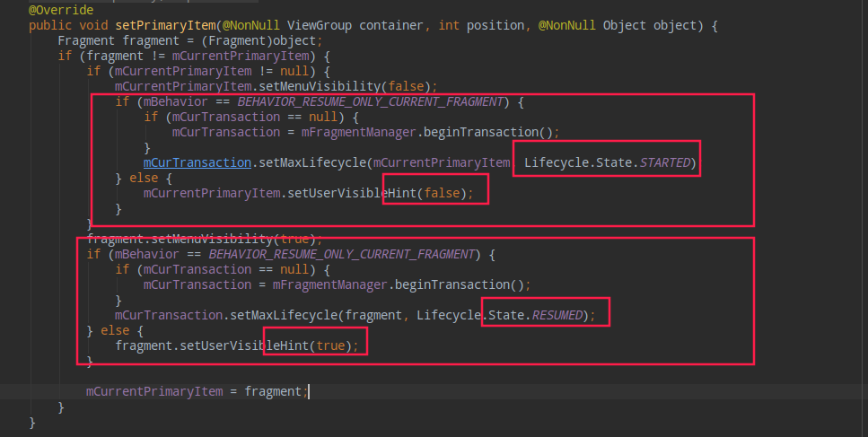
Task: Select the setPrimaryItem method name
Action: tap(165, 25)
